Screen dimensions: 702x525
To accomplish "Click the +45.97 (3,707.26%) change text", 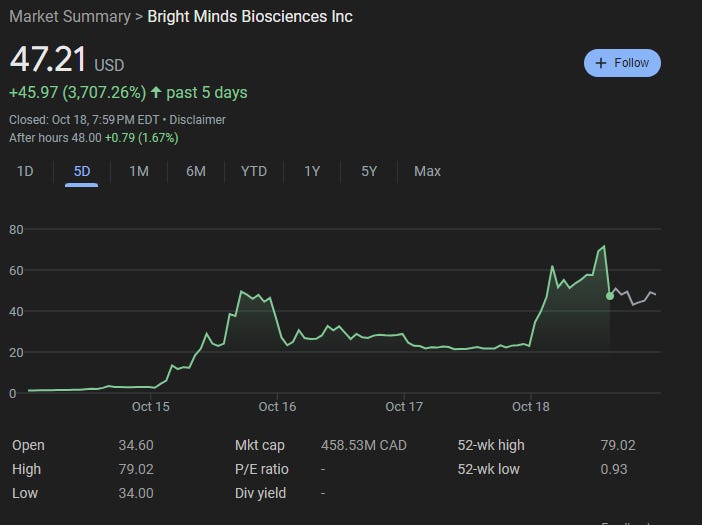I will pyautogui.click(x=78, y=93).
